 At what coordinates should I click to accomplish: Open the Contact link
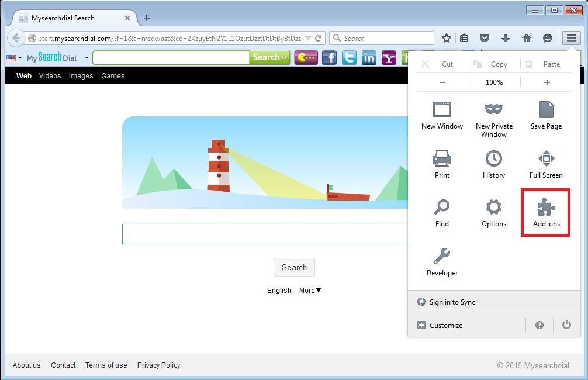pos(63,365)
